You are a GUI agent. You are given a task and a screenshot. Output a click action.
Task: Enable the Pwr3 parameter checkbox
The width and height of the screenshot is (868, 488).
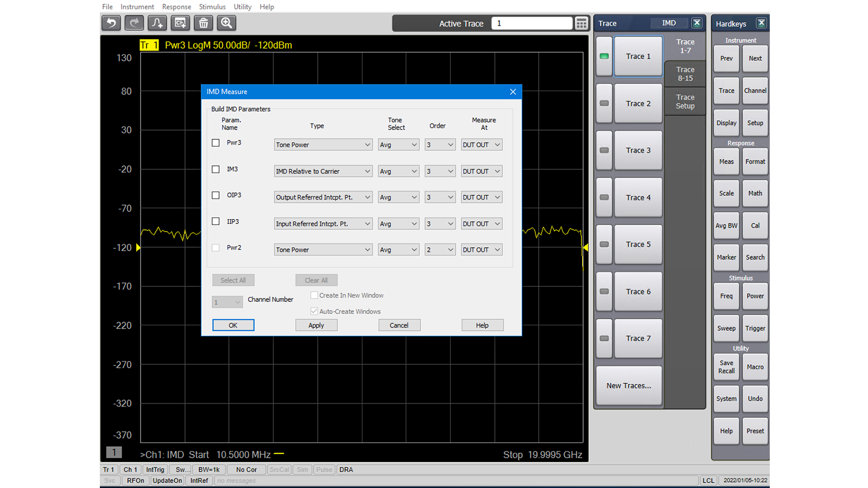tap(215, 143)
